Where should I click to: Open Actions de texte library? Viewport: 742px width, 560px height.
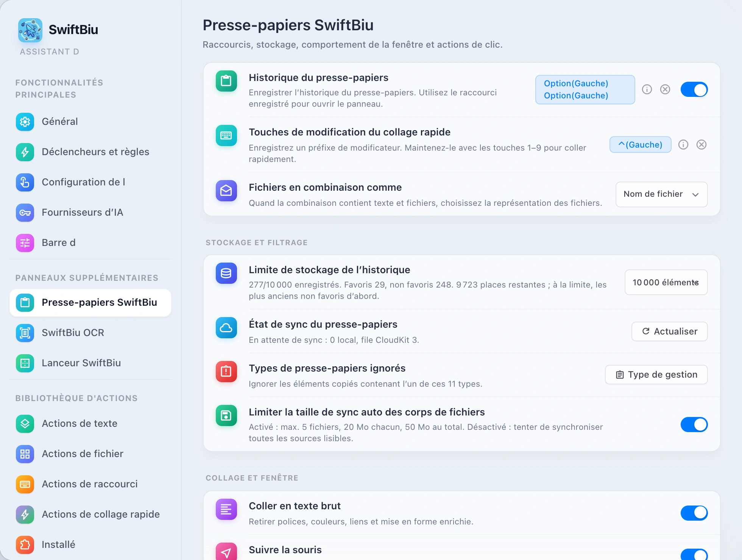coord(90,424)
